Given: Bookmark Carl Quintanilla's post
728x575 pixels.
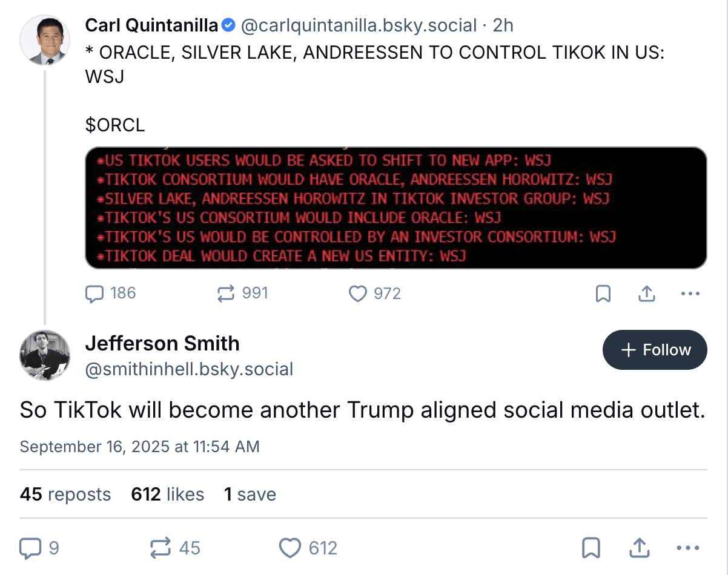Looking at the screenshot, I should tap(603, 294).
